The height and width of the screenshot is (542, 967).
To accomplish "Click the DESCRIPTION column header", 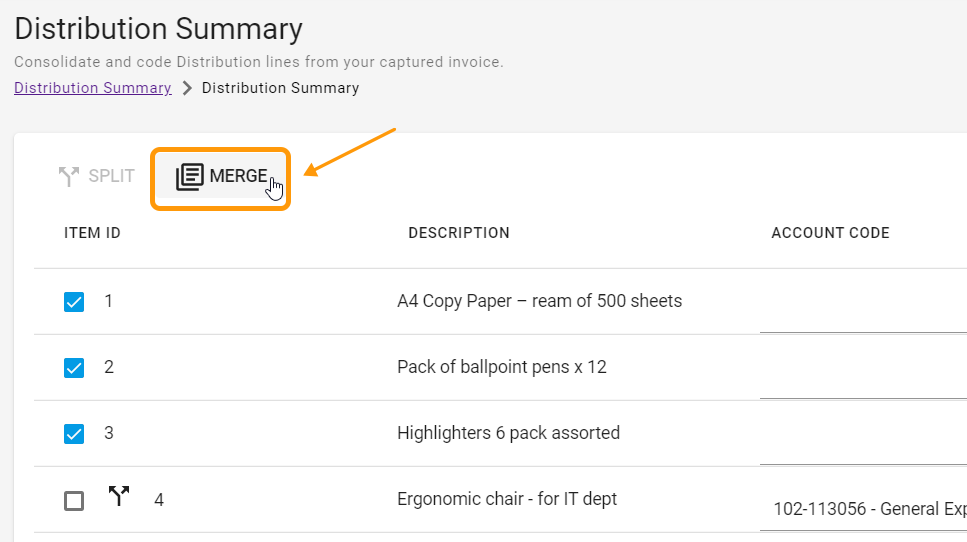I will click(459, 233).
